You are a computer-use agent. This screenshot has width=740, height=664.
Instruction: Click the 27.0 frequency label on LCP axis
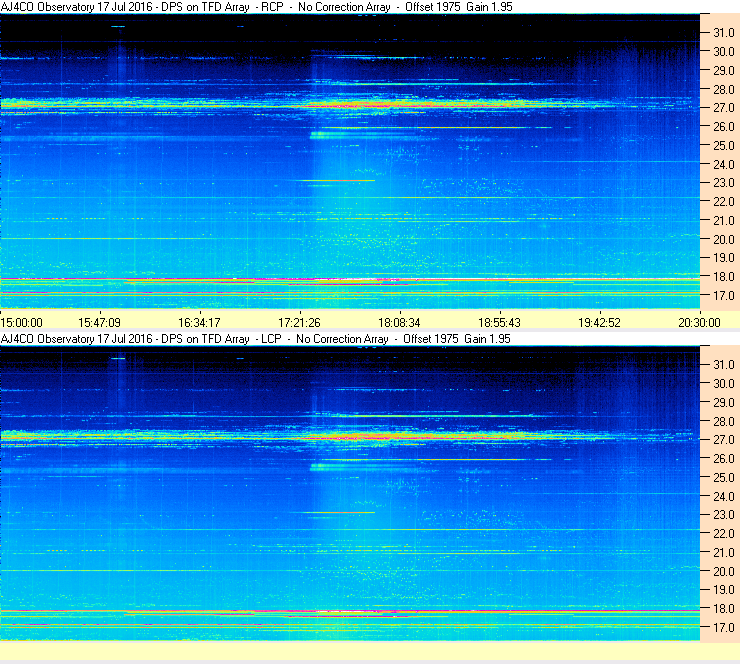[x=724, y=439]
